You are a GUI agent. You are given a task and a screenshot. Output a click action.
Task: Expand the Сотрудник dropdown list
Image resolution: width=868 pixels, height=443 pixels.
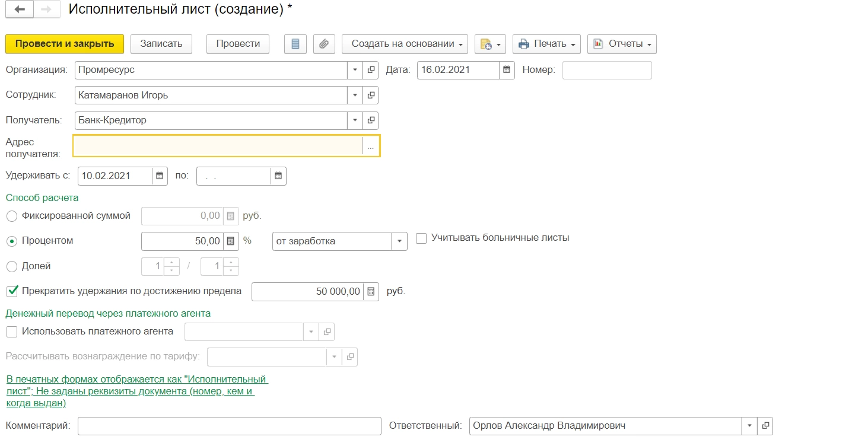(355, 95)
